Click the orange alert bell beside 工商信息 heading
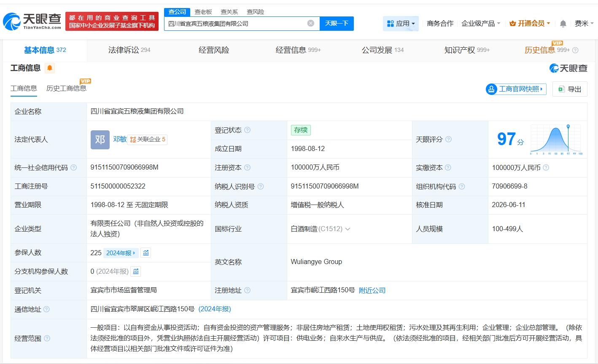This screenshot has height=364, width=598. pos(50,68)
